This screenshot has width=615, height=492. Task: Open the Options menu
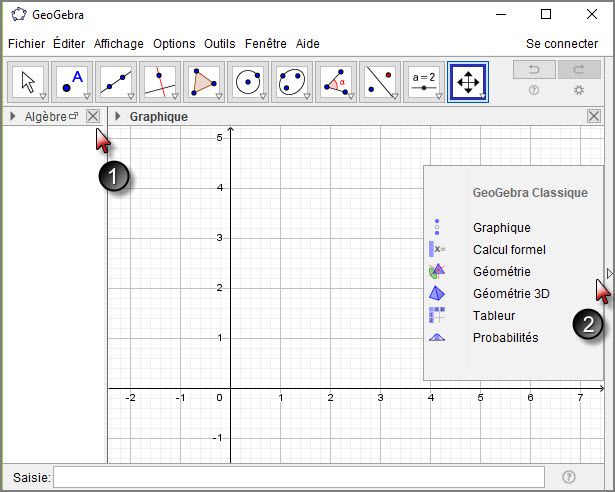coord(174,44)
